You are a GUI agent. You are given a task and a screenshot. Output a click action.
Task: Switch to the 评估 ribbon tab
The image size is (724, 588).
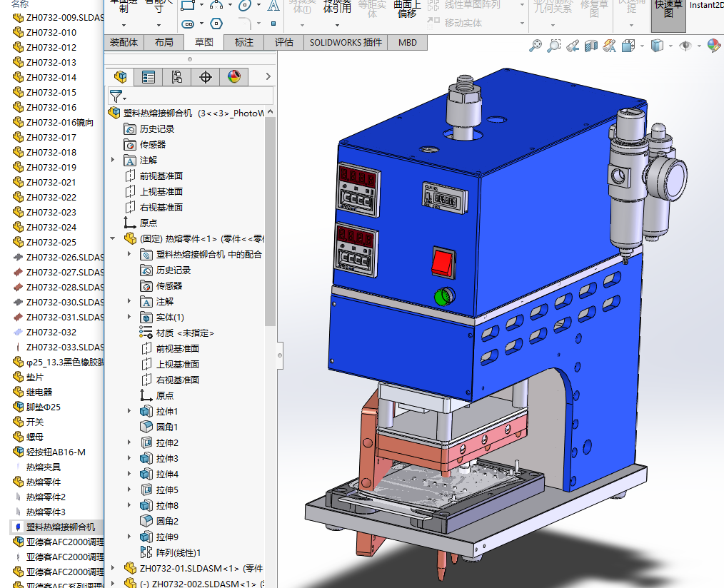[284, 42]
